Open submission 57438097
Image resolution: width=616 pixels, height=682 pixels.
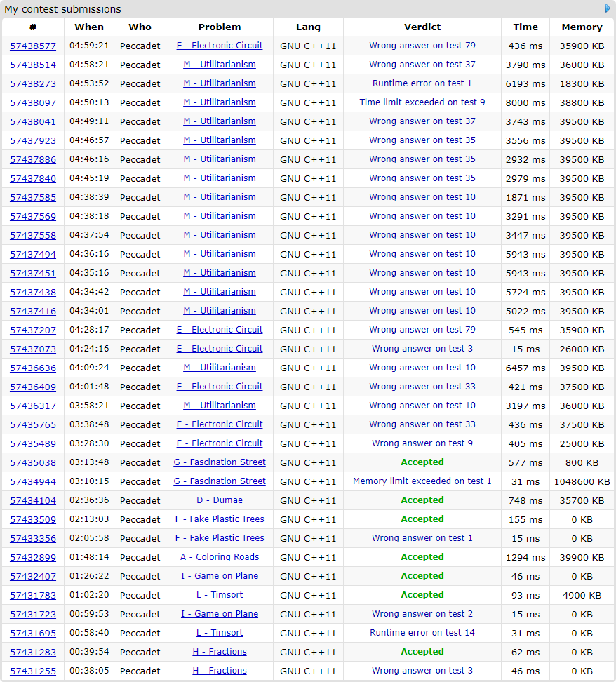click(x=33, y=102)
